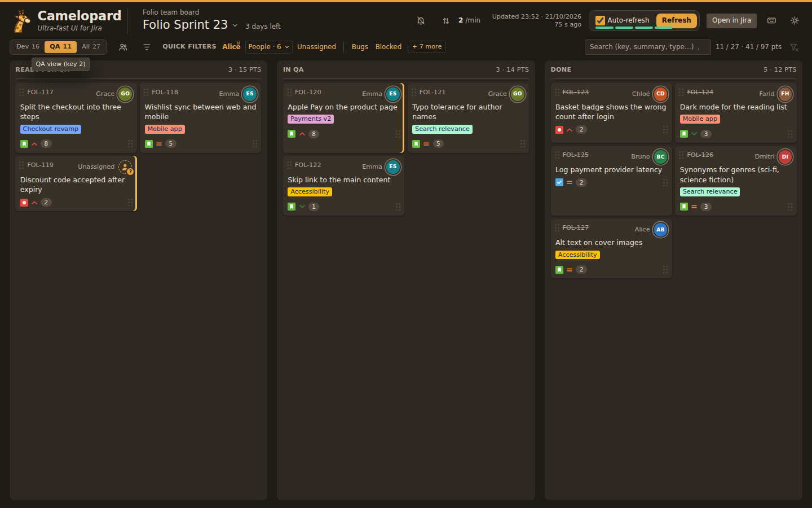Switch to the All 27 view

(x=91, y=47)
